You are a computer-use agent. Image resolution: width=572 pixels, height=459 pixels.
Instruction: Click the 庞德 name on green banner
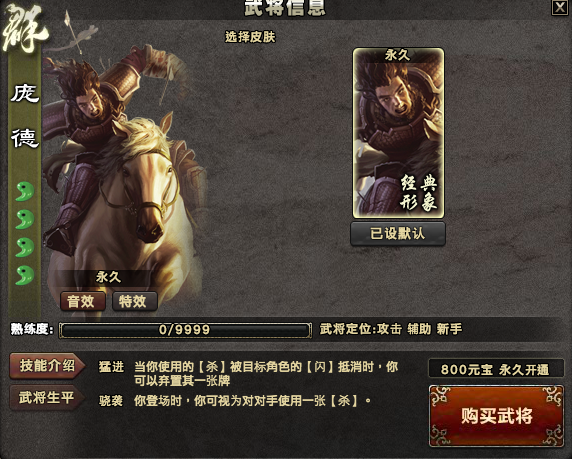[25, 116]
